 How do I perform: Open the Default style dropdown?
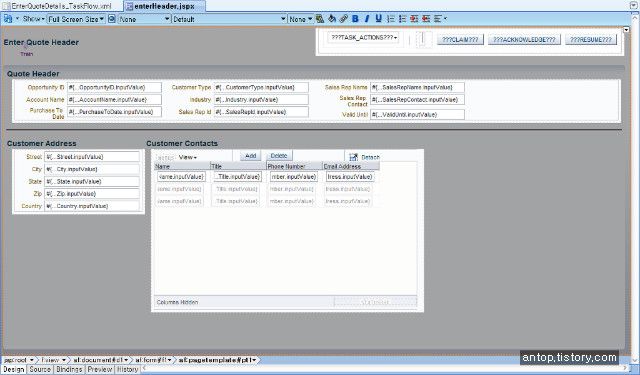(x=229, y=19)
